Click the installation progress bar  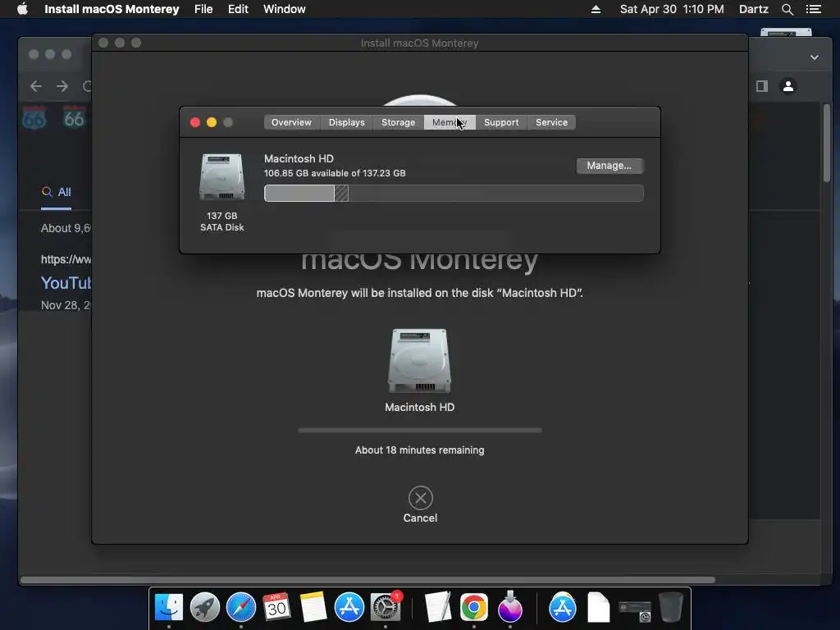[419, 430]
